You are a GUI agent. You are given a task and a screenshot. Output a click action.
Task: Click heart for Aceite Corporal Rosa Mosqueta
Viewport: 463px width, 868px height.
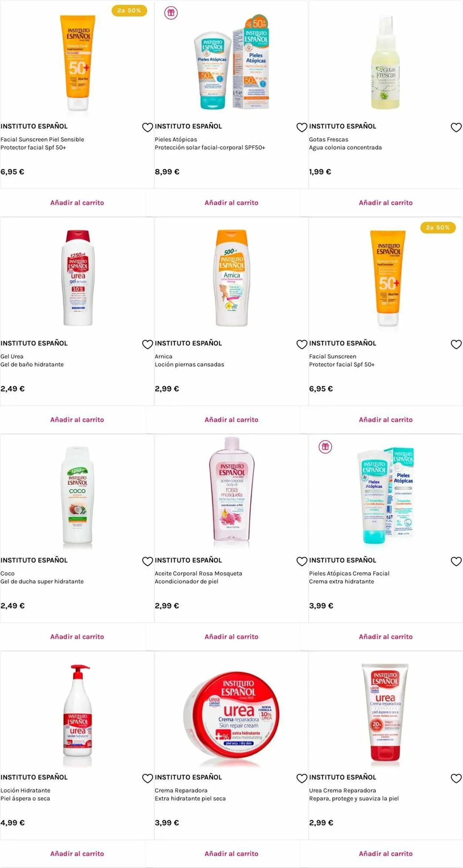tap(302, 561)
